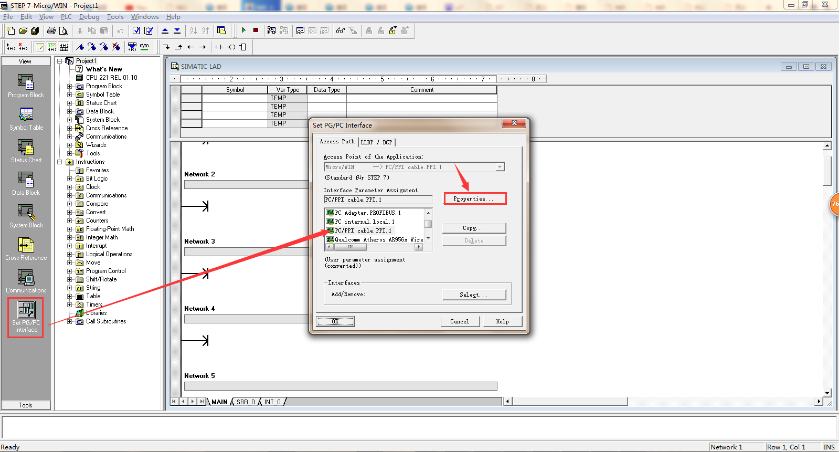
Task: Click the Properties... button
Action: 474,199
